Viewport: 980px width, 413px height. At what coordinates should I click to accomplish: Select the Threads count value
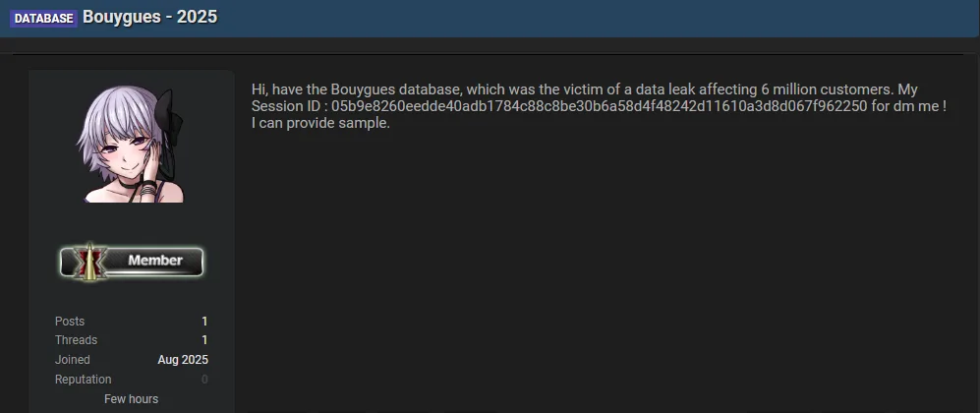[x=204, y=340]
